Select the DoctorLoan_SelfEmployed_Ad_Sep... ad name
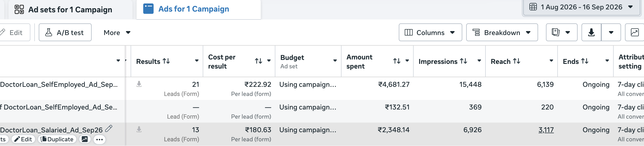Image resolution: width=644 pixels, height=146 pixels. (59, 85)
